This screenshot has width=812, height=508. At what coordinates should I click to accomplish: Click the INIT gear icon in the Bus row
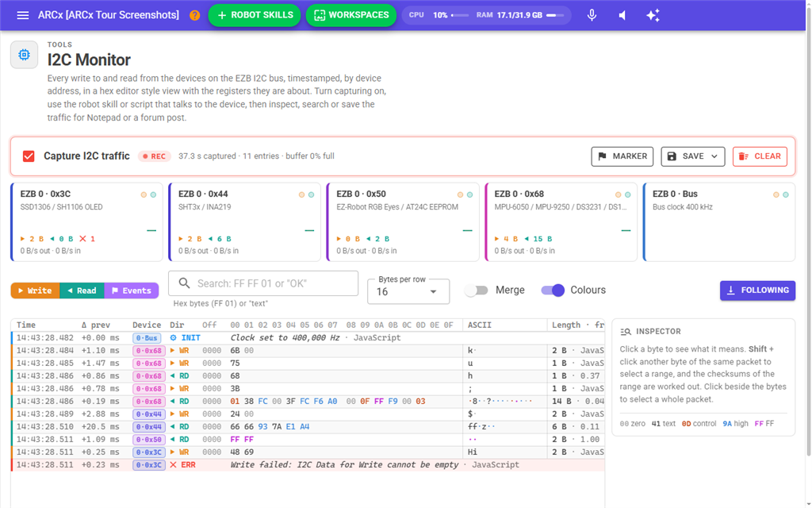174,338
